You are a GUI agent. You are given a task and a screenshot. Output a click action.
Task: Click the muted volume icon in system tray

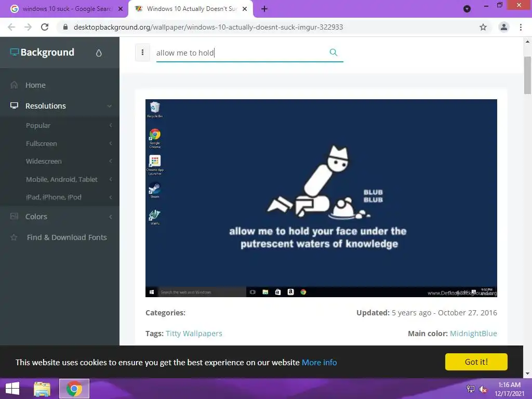click(483, 389)
